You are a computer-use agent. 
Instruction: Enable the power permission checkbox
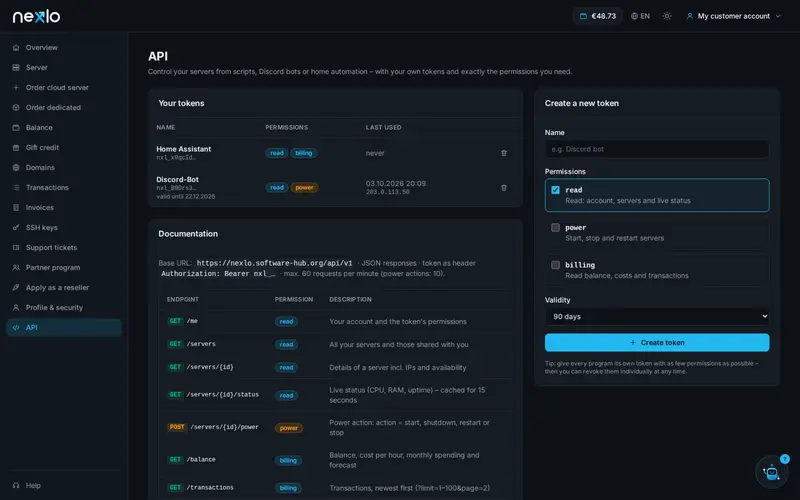click(x=555, y=228)
